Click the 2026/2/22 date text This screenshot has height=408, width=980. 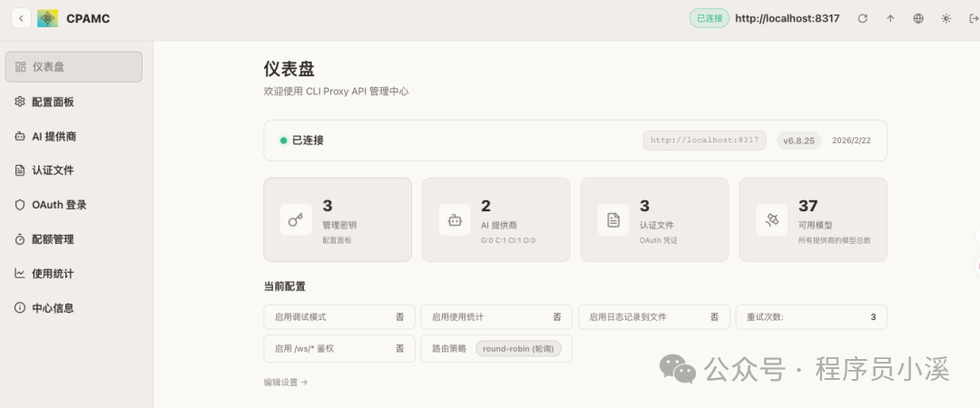(851, 141)
